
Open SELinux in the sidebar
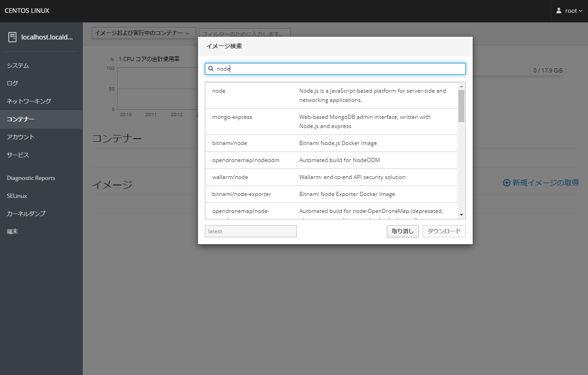point(41,196)
